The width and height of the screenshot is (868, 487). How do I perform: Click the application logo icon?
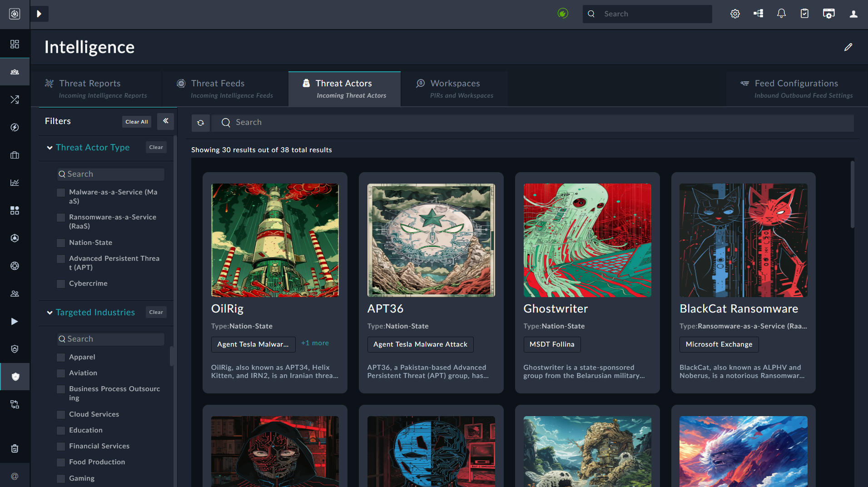[15, 14]
